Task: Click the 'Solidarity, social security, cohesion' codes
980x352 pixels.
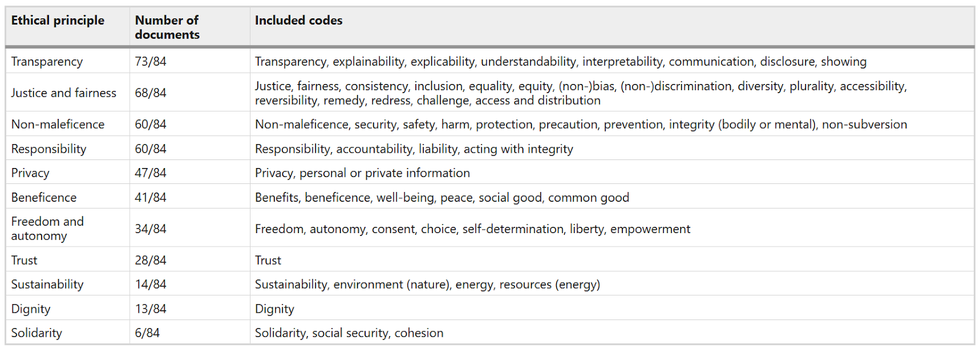Action: (x=349, y=333)
